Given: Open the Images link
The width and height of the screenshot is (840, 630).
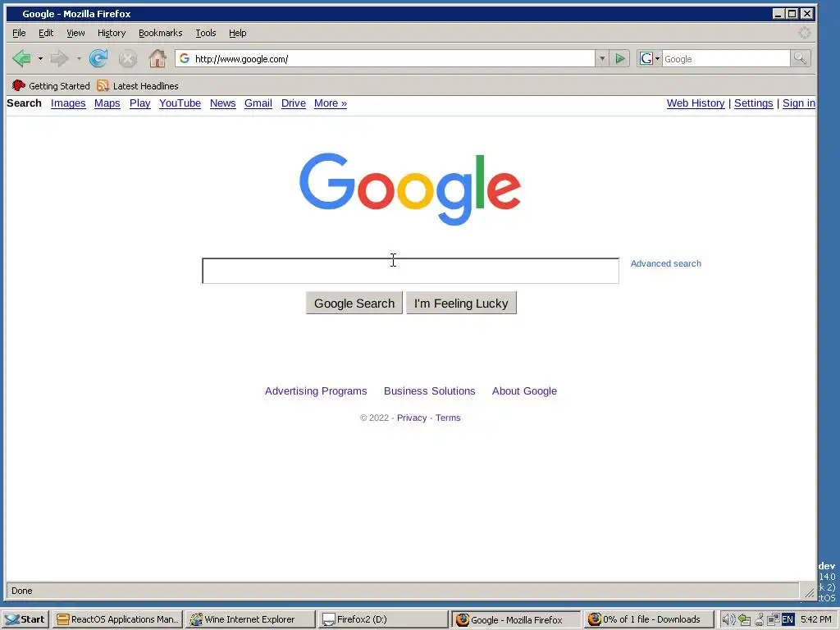Looking at the screenshot, I should 68,103.
